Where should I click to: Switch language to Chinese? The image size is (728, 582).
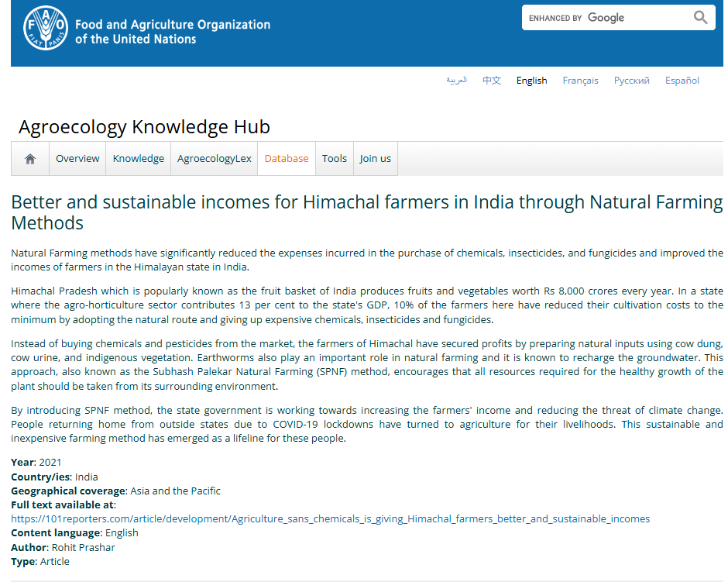click(492, 81)
